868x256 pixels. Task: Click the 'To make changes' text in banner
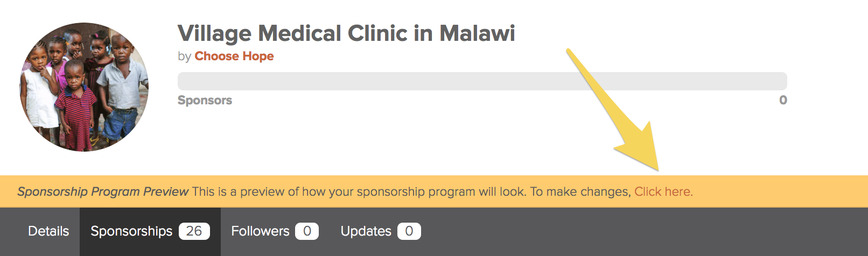[579, 191]
